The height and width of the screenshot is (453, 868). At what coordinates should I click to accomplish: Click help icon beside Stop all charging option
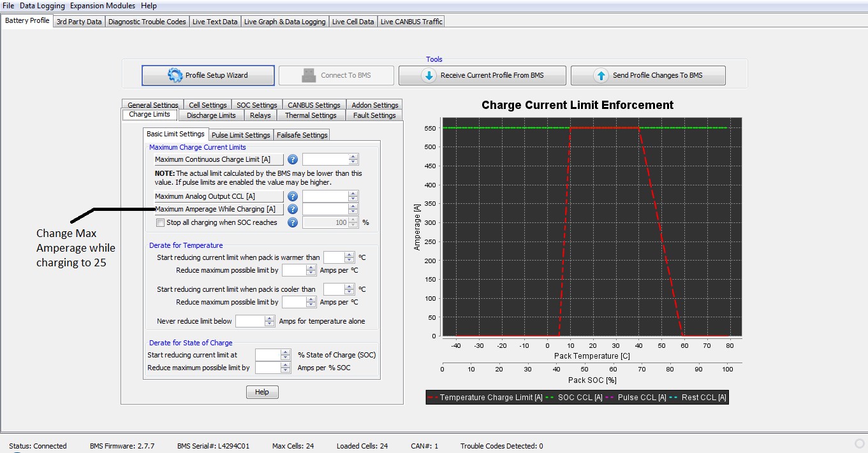293,222
